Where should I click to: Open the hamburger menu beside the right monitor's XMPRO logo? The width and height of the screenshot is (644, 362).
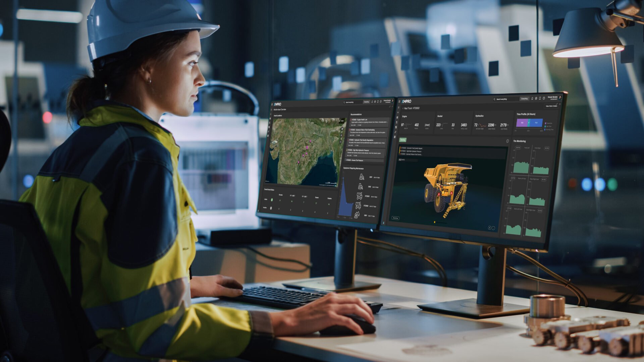click(x=399, y=102)
